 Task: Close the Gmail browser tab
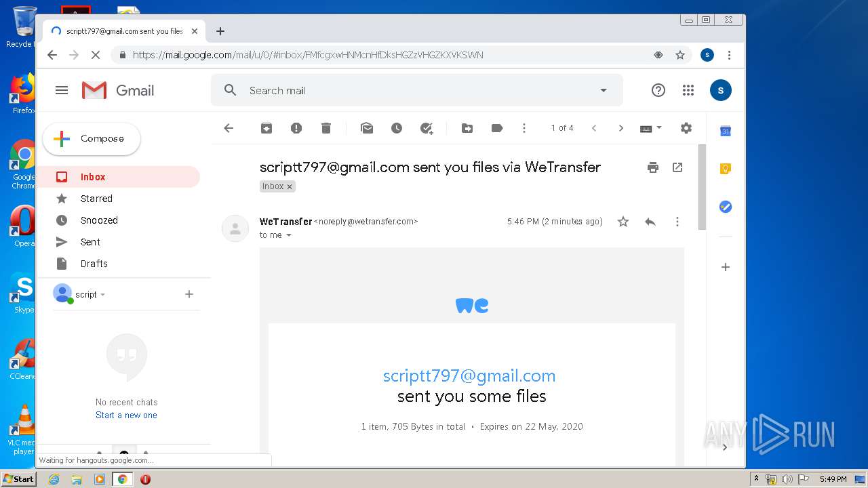coord(195,31)
